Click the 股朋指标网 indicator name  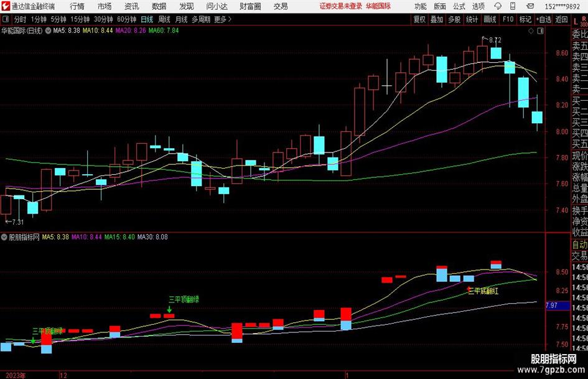[24, 237]
